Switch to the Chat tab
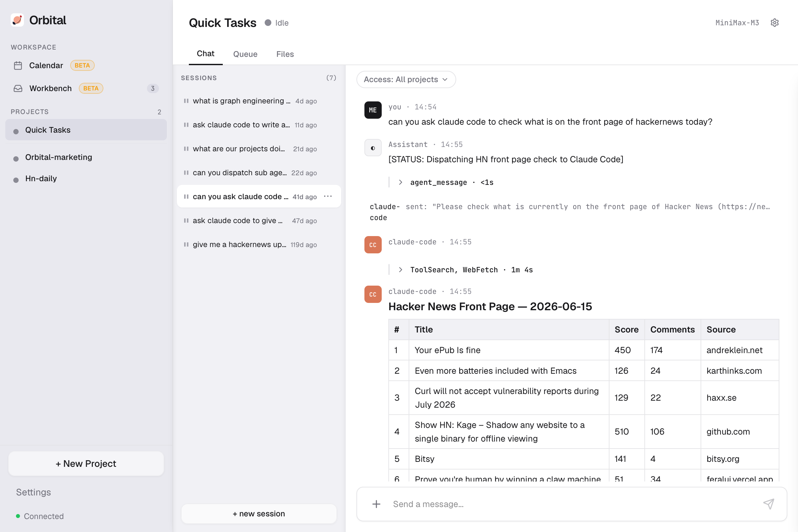 205,54
